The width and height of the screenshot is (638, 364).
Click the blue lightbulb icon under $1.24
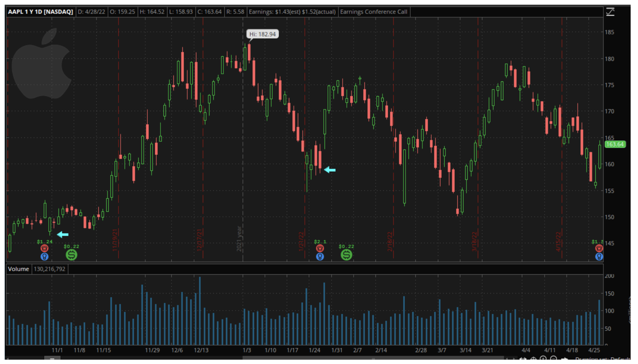click(44, 256)
